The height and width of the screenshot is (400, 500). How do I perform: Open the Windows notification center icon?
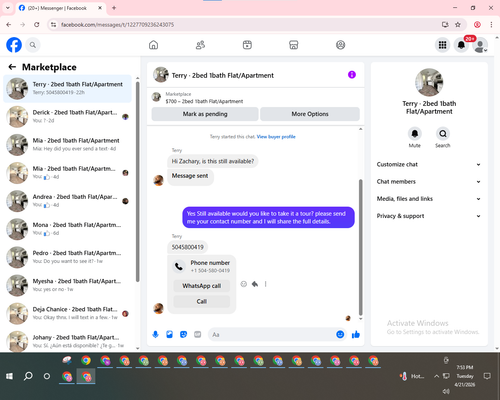[487, 376]
